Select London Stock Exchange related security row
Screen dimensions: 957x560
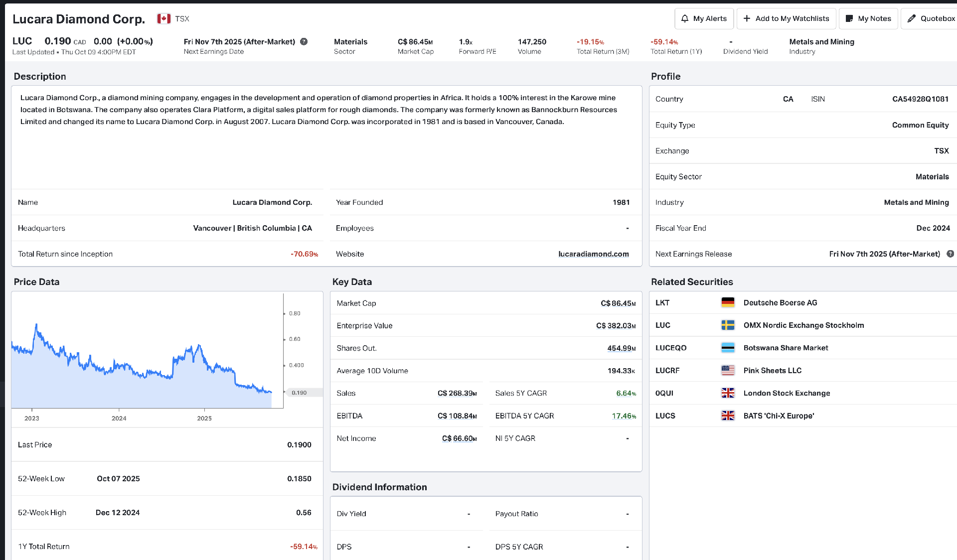click(x=787, y=393)
